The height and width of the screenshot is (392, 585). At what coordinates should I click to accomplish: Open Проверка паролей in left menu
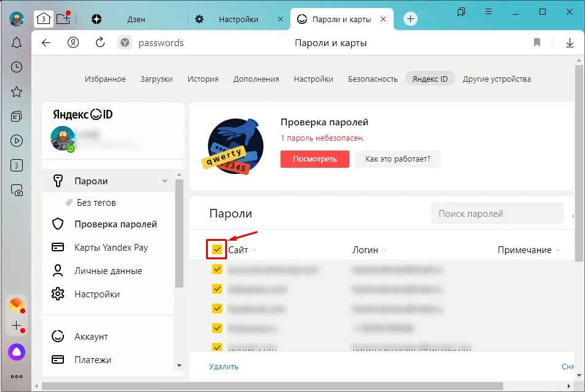click(116, 224)
